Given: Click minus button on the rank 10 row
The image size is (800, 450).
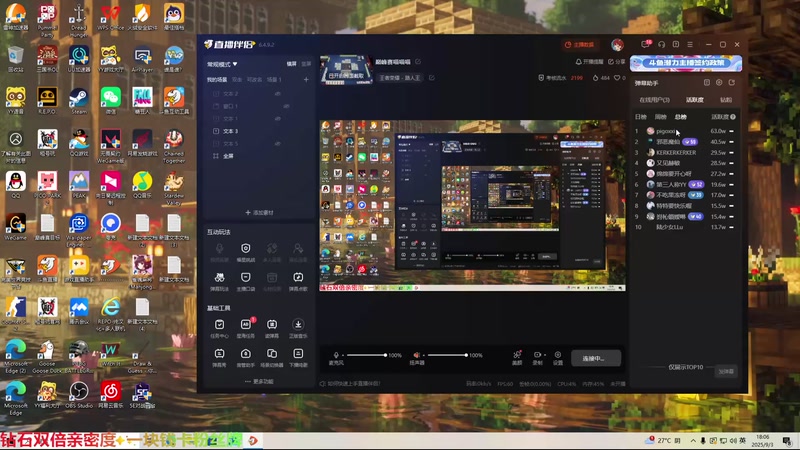Looking at the screenshot, I should 732,227.
